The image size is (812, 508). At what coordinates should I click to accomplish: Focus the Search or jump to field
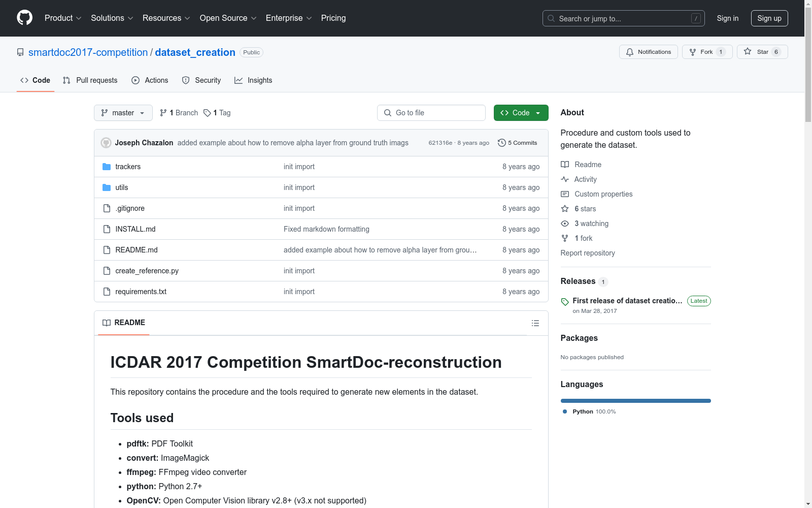(x=623, y=18)
